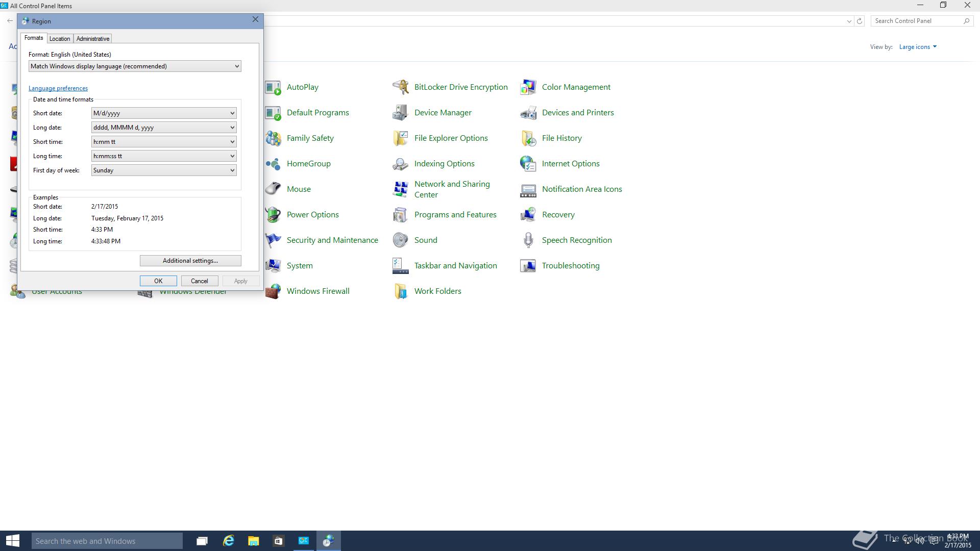Open the AutoPlay icon

[x=273, y=87]
